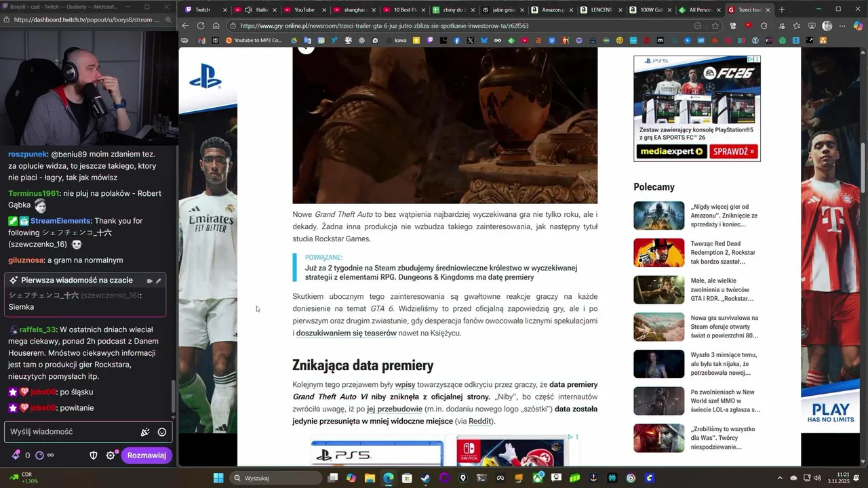Open the emoji picker in chat input

pos(162,432)
